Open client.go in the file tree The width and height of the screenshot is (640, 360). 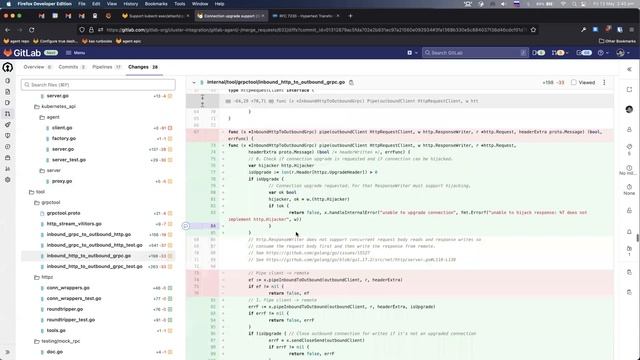coord(62,128)
